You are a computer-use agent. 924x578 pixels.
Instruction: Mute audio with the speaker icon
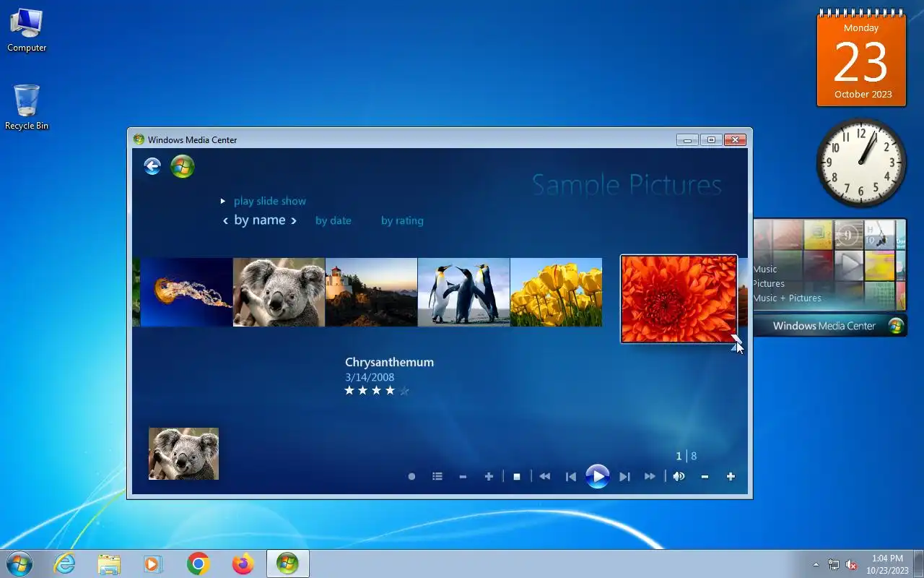tap(679, 477)
